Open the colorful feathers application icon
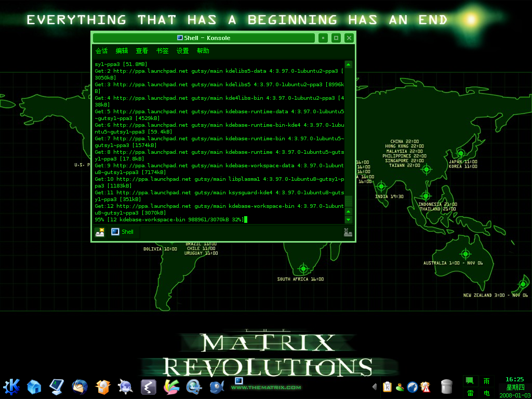The image size is (532, 399). 171,387
